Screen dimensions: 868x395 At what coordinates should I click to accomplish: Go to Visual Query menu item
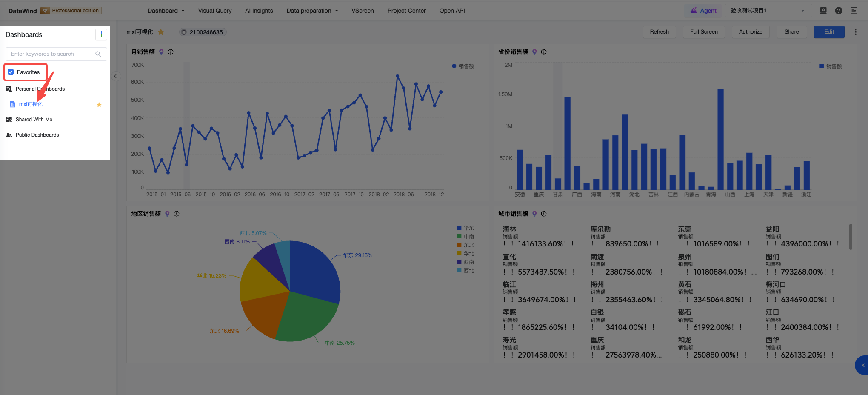(215, 11)
